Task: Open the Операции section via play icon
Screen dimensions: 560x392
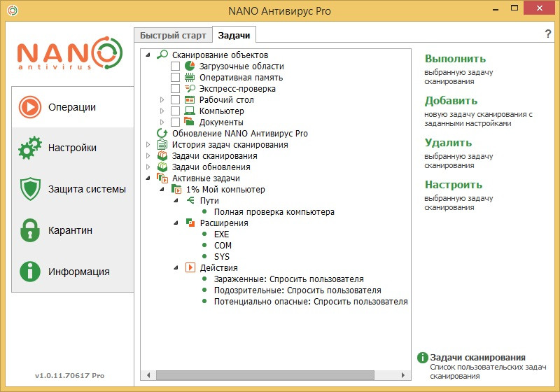Action: click(x=30, y=106)
